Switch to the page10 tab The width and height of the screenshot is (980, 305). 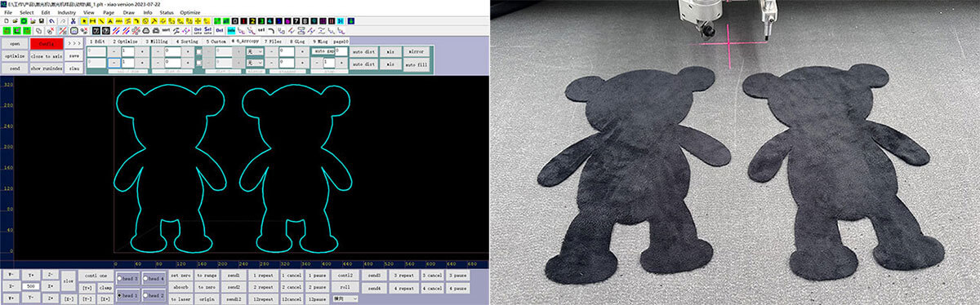point(341,42)
